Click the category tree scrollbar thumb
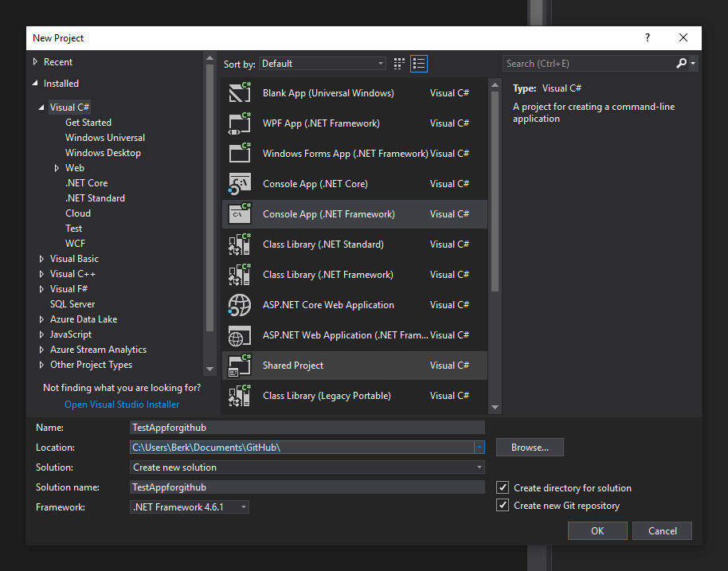Screen dimensions: 728x571 pyautogui.click(x=209, y=198)
